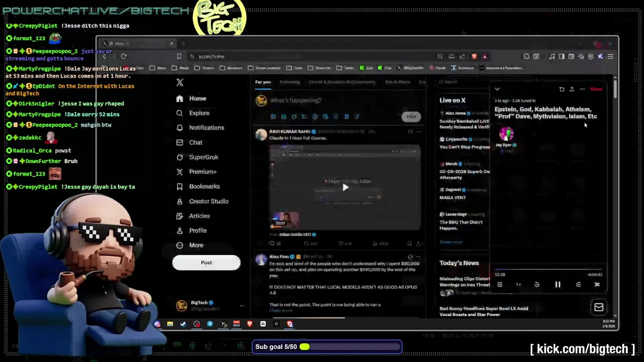This screenshot has width=644, height=362.
Task: Click the italic icon in composer
Action: pos(357,117)
